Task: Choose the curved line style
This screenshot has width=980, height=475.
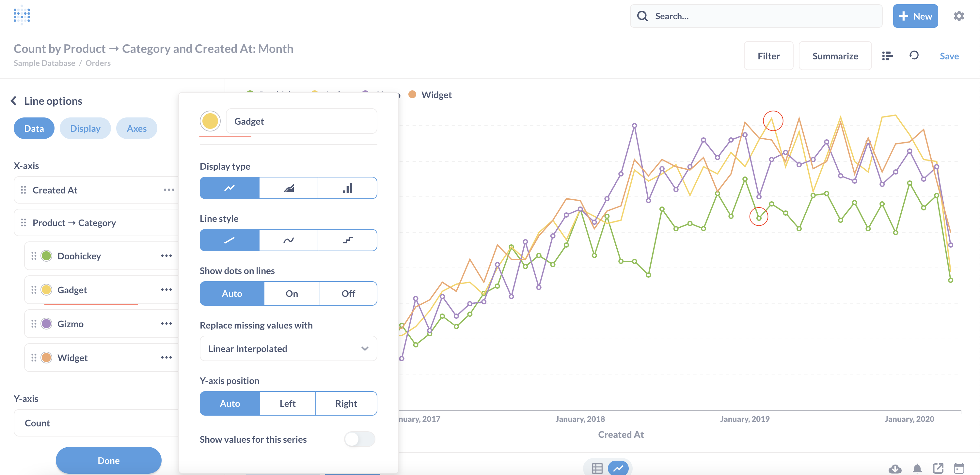Action: (288, 240)
